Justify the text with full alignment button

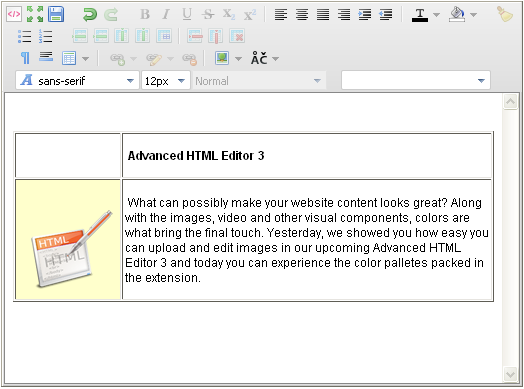pos(323,14)
